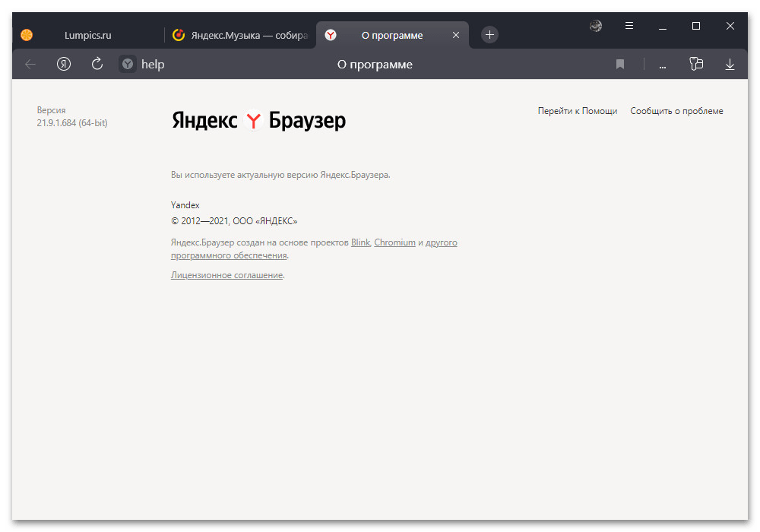Open the Chromium project link
Viewport: 760px width, 532px height.
point(394,242)
